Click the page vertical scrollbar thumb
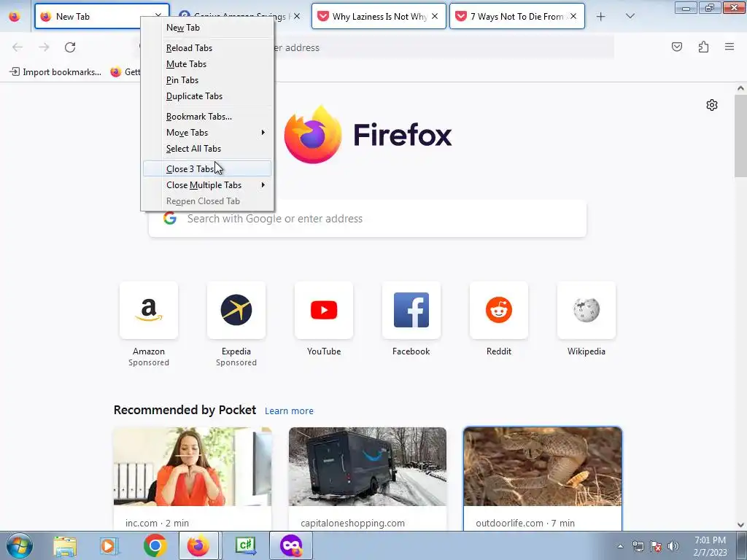The image size is (747, 560). tap(740, 136)
